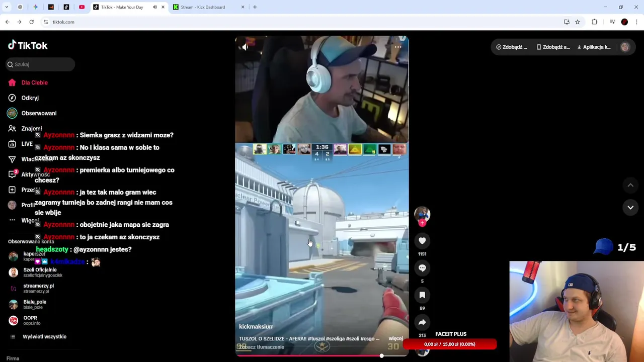
Task: Open the Profil avatar in sidebar
Action: (12, 205)
